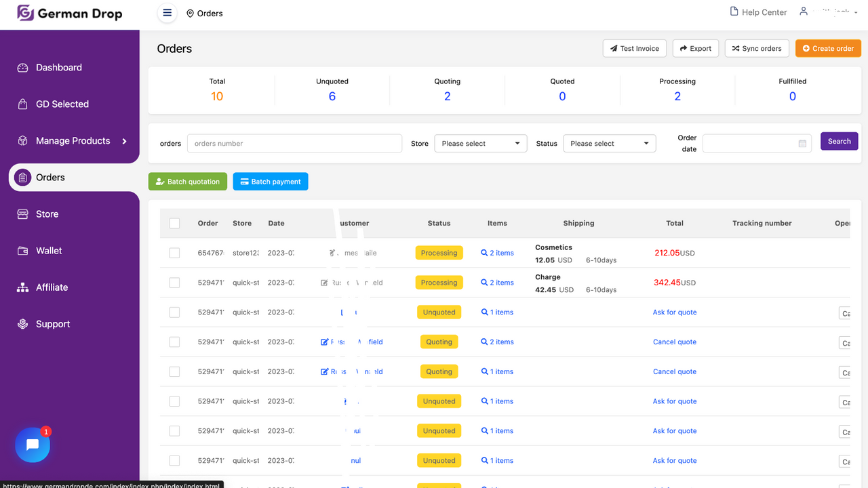Check the checkbox of third Unquoted order
This screenshot has height=488, width=868.
(174, 431)
